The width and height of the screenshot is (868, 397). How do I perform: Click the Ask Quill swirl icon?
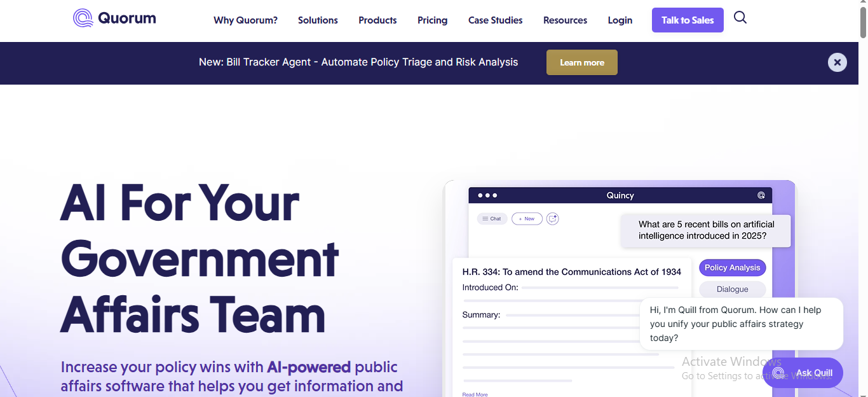point(779,373)
